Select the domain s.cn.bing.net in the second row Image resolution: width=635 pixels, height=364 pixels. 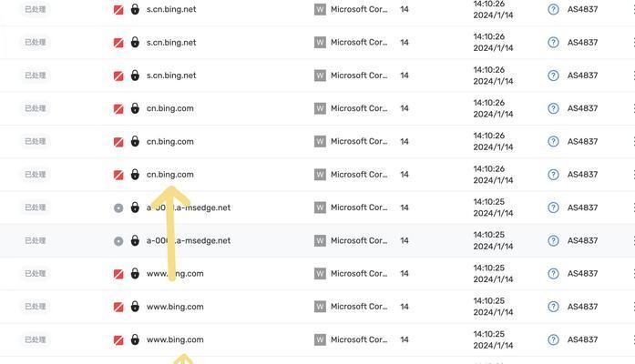tap(171, 43)
